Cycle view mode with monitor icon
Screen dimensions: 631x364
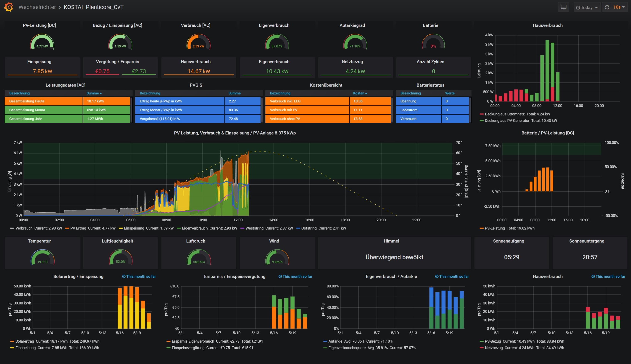tap(563, 7)
